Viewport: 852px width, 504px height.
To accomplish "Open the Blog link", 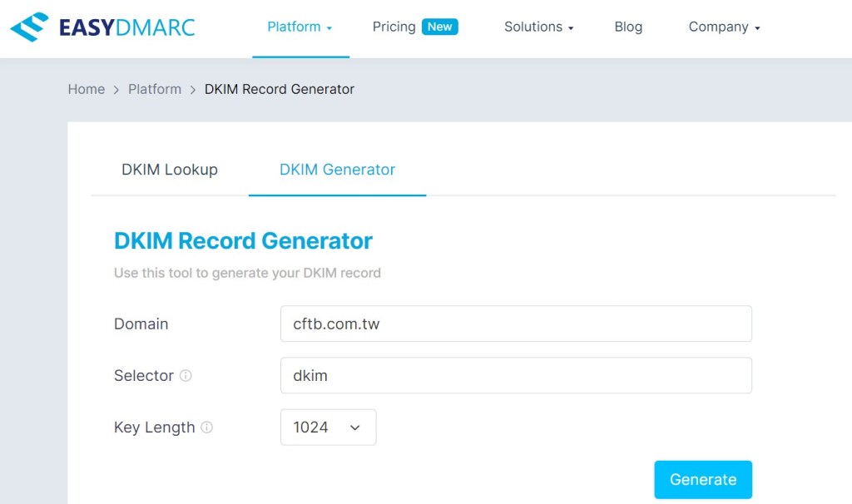I will click(x=628, y=27).
